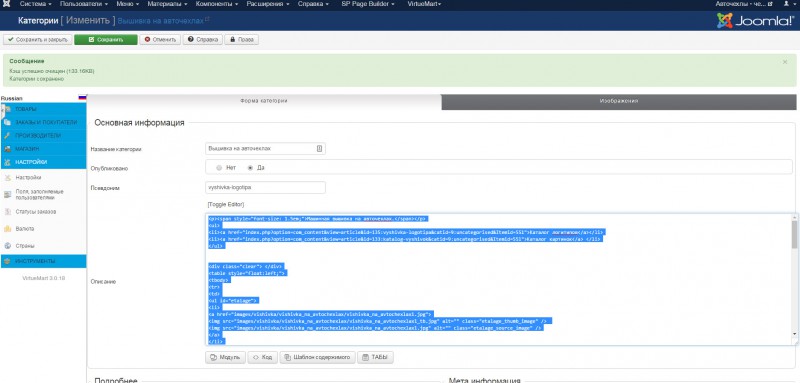The image size is (800, 383).
Task: Click the ИНСТРУМЕНТЫ section icon
Action: click(x=7, y=261)
